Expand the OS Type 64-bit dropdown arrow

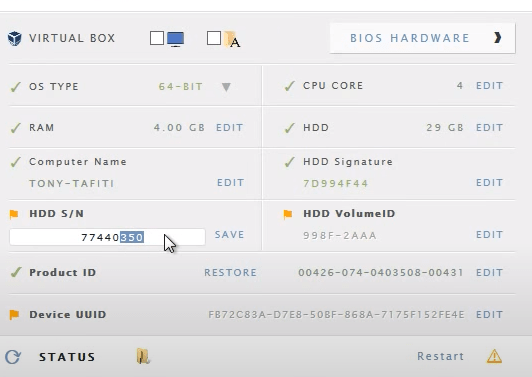tap(226, 87)
